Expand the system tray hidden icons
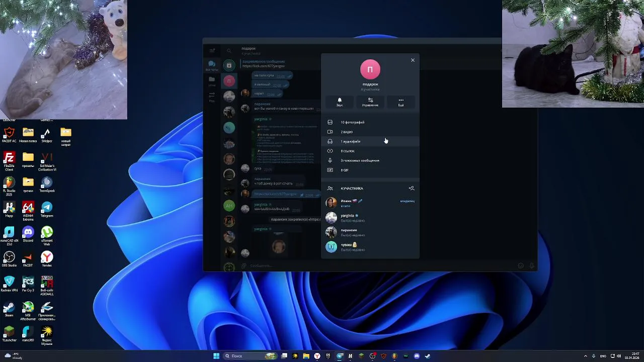This screenshot has width=644, height=362. tap(585, 356)
